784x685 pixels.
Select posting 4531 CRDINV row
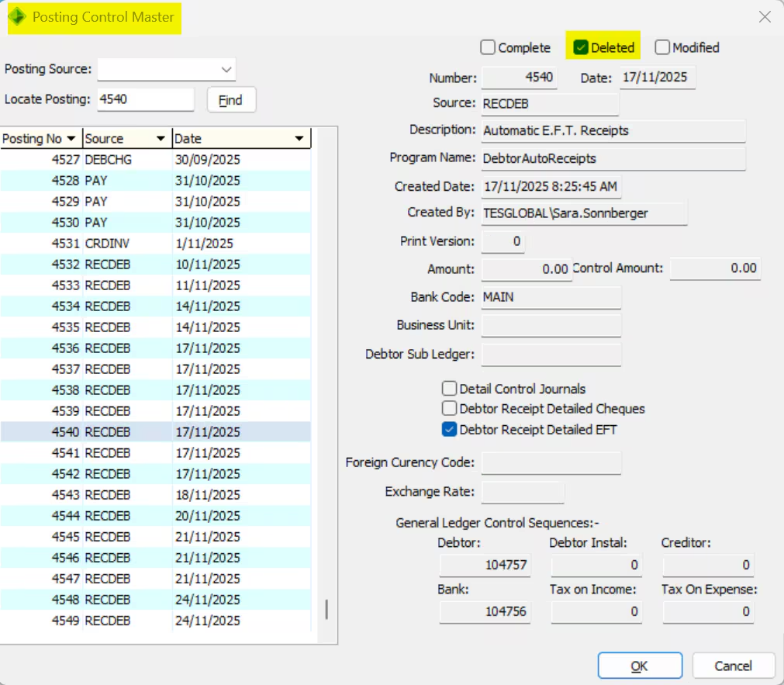[155, 244]
